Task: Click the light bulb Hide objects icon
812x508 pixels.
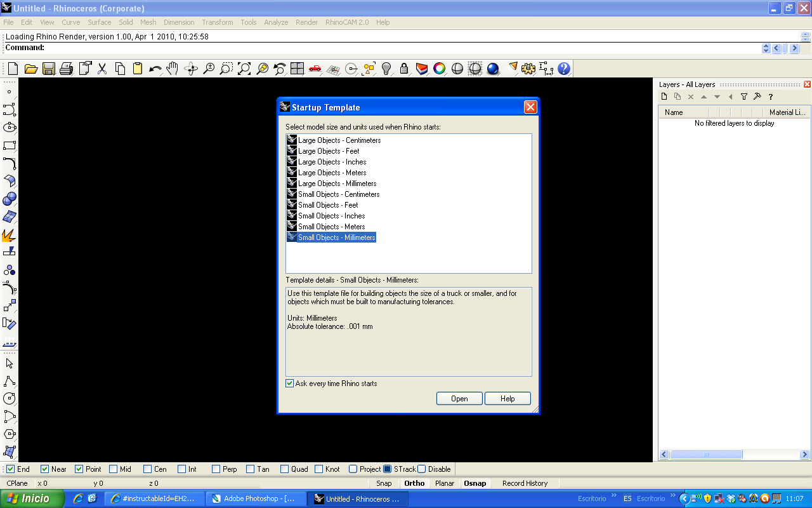Action: point(386,69)
